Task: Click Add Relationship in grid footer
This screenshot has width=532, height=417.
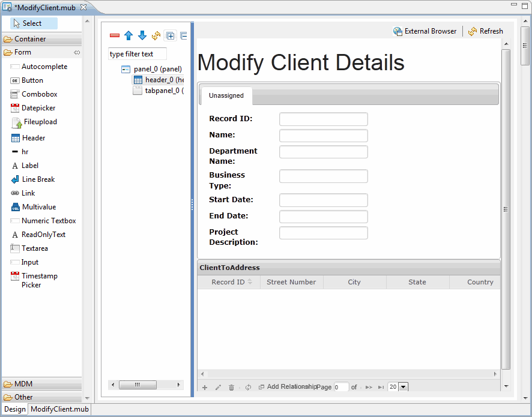Action: click(x=288, y=386)
